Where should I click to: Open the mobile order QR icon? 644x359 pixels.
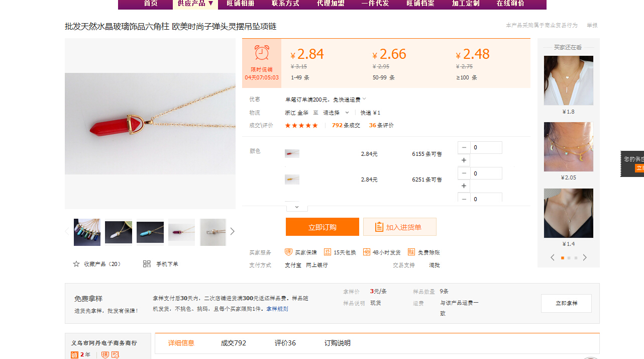(x=147, y=264)
